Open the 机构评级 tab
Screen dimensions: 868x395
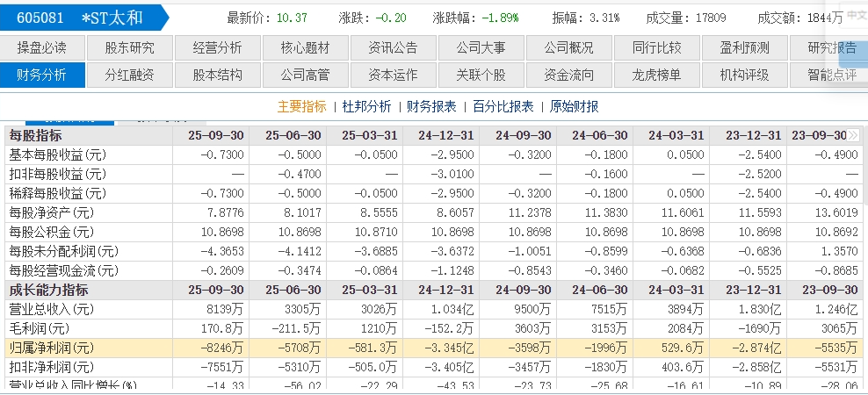click(x=744, y=75)
